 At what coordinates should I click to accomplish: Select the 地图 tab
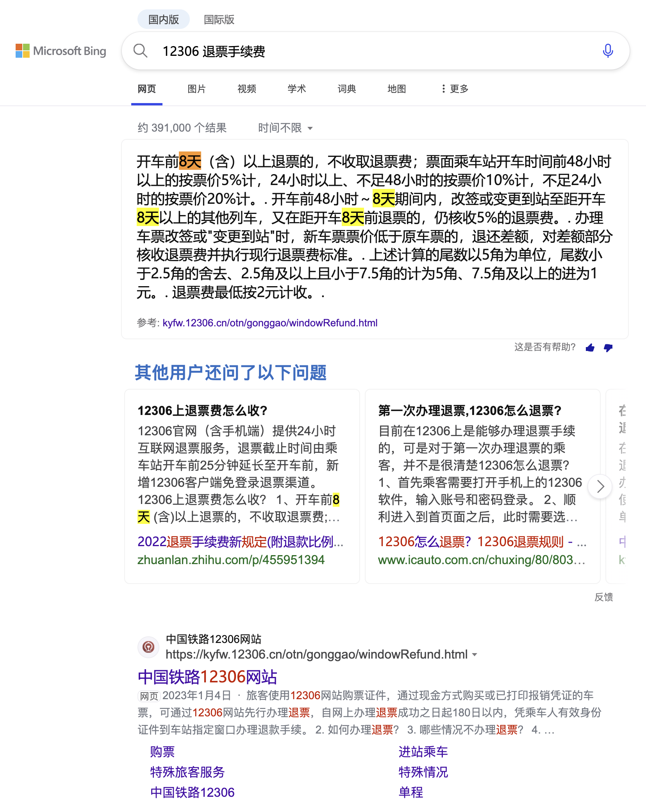tap(397, 89)
